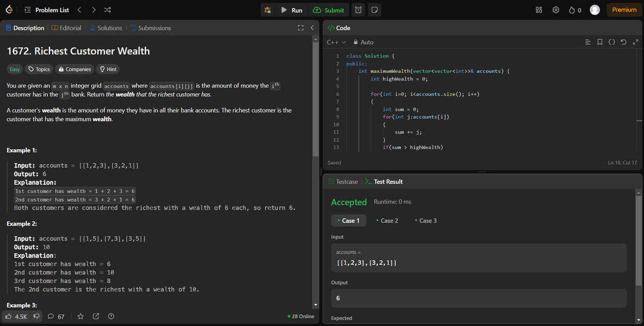This screenshot has height=326, width=644.
Task: Place cursor on code line 'int highWealth = 0;'
Action: (x=399, y=79)
